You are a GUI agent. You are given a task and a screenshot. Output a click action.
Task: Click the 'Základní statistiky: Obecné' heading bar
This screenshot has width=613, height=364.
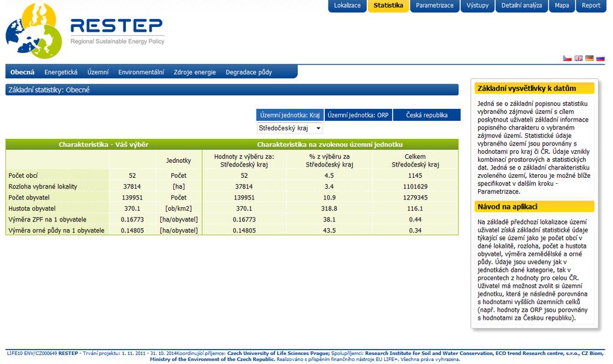(x=232, y=90)
